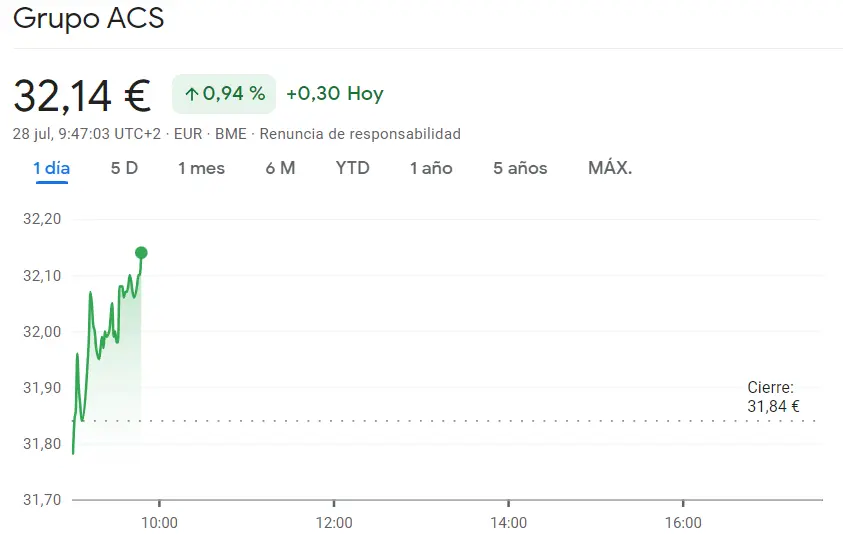This screenshot has height=545, width=843.
Task: Click the 31,90 price axis label
Action: point(42,388)
